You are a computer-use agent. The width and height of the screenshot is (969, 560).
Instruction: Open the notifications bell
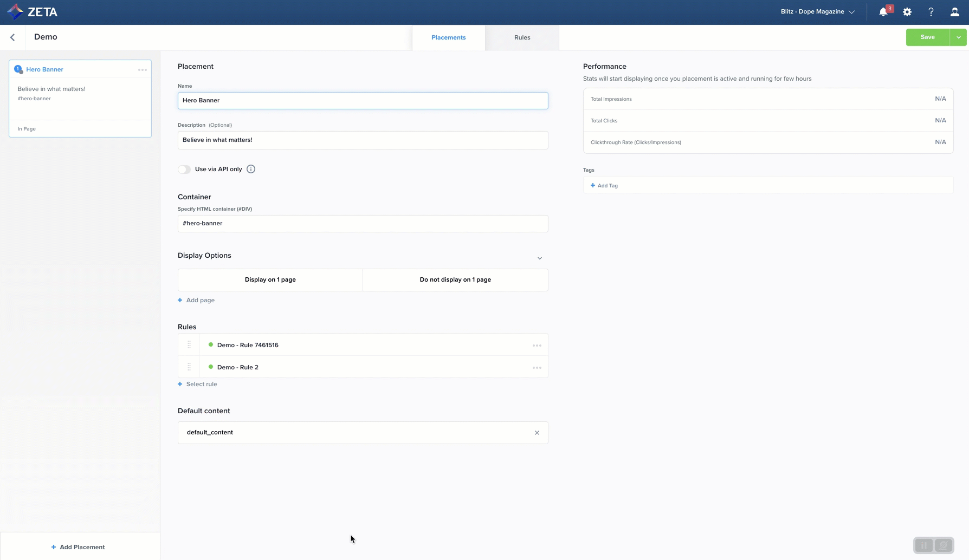point(883,12)
